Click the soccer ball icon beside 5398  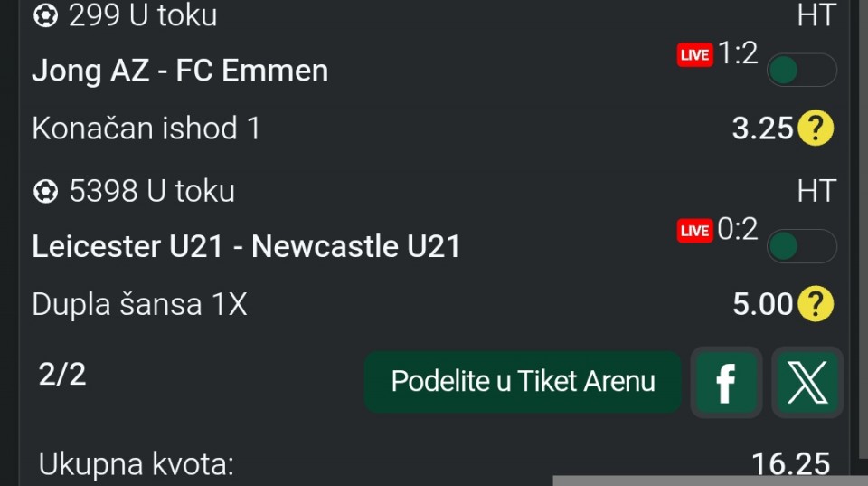(45, 191)
